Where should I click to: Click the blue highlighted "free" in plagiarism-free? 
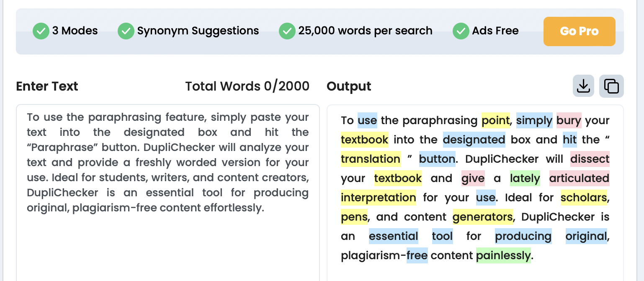click(x=417, y=255)
